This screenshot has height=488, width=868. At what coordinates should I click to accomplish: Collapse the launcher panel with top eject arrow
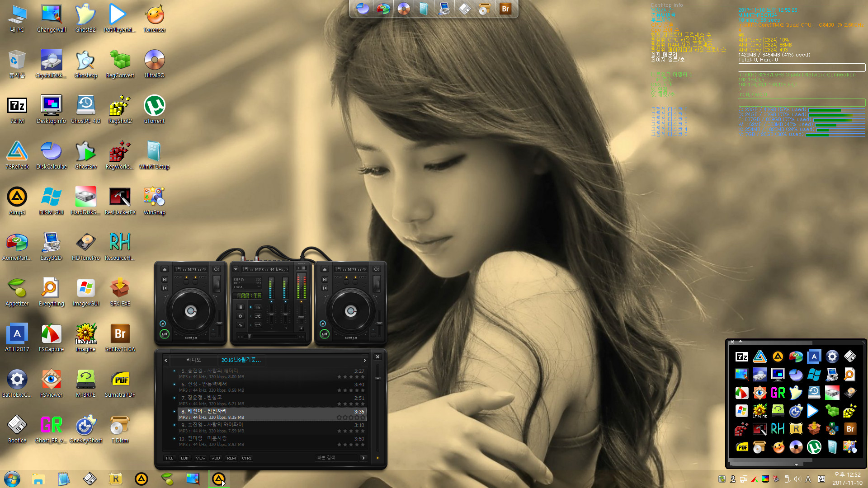coord(741,342)
